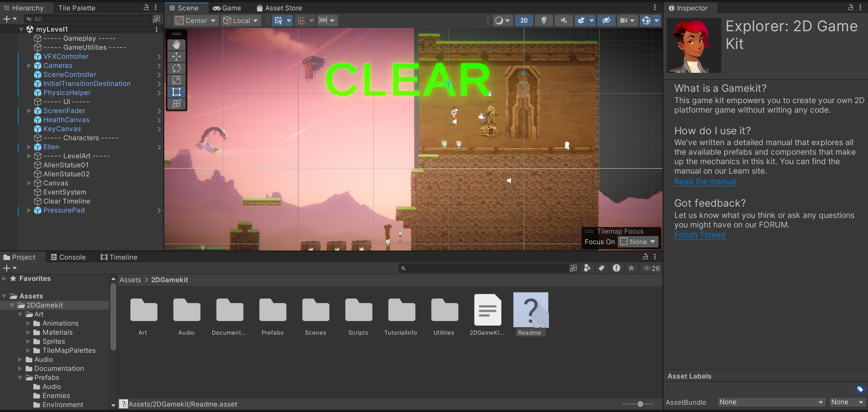Viewport: 868px width, 412px height.
Task: Toggle scene lighting button
Action: tap(544, 20)
